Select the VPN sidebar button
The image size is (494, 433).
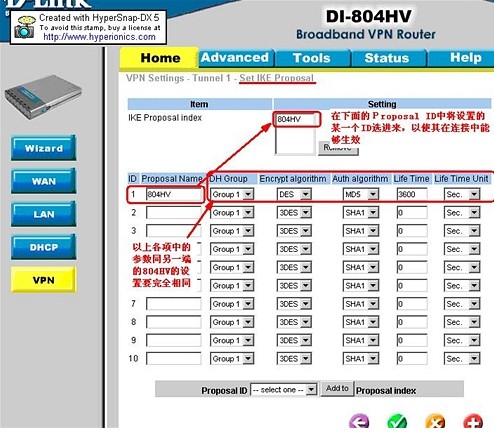(x=43, y=280)
